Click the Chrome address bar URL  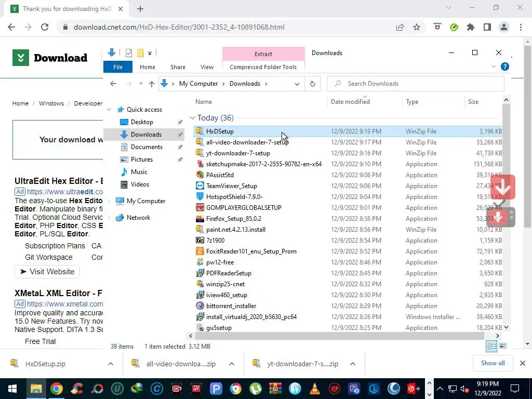point(179,27)
